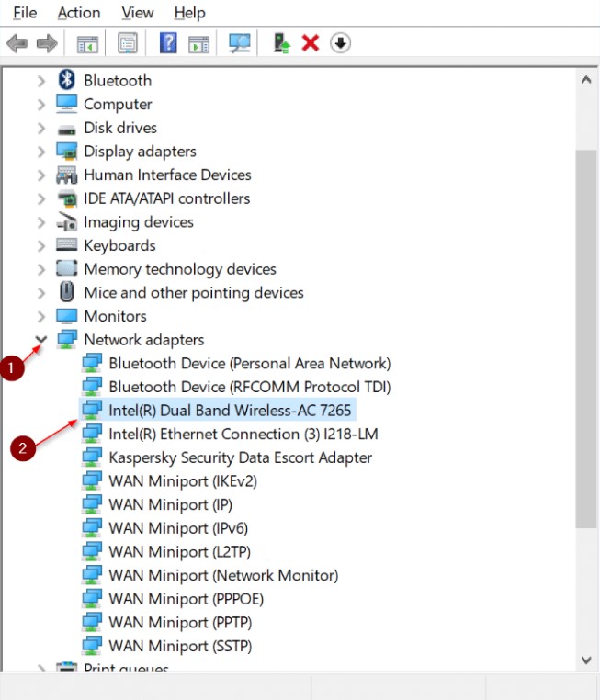The width and height of the screenshot is (600, 700).
Task: Click the scrollbar down arrow
Action: click(x=586, y=660)
